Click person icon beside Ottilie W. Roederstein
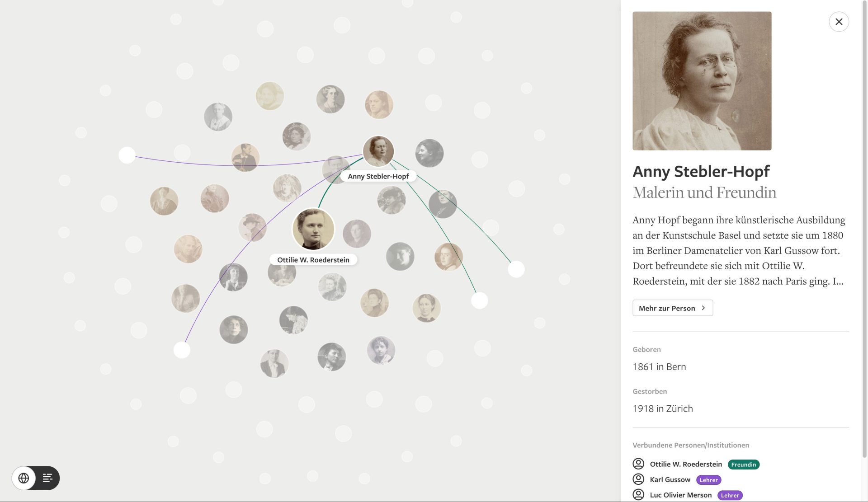This screenshot has width=868, height=502. pos(638,464)
